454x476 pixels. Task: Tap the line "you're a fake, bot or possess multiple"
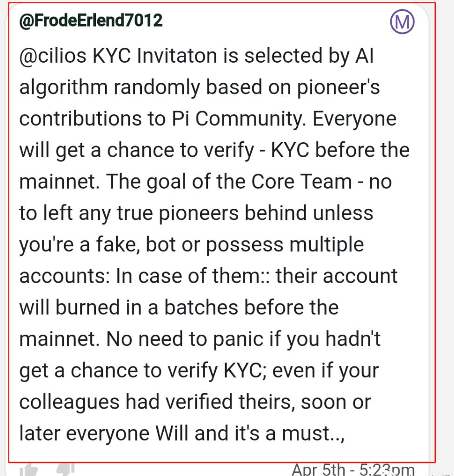192,245
